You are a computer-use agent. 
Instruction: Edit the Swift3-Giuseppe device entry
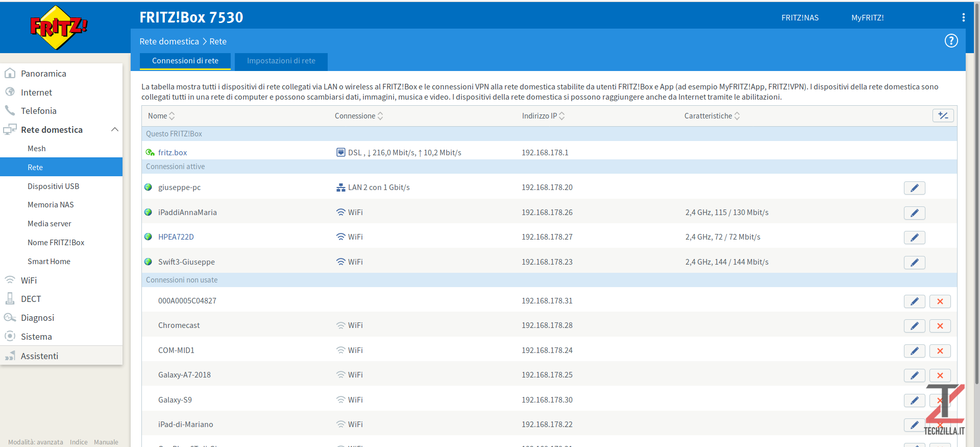coord(914,263)
